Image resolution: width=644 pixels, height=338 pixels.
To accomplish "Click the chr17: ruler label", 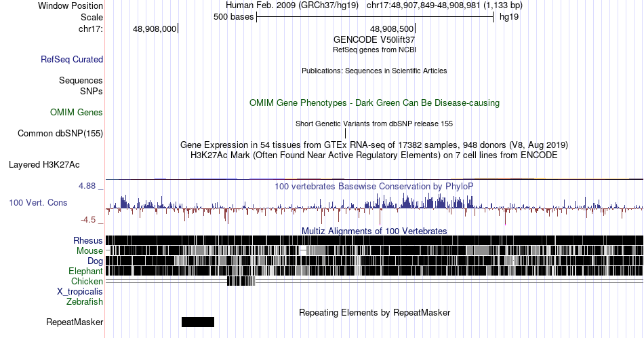I will 91,29.
